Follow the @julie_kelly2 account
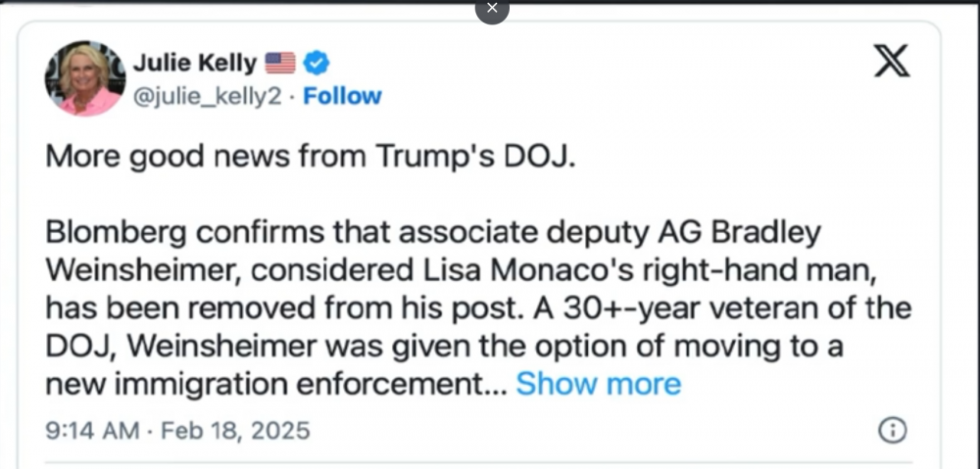This screenshot has height=469, width=980. (x=342, y=96)
